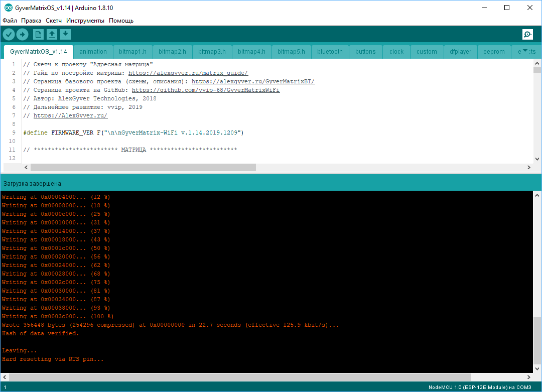This screenshot has width=542, height=392.
Task: Switch to the GyverMatrixOS_v1.14 tab
Action: point(38,52)
